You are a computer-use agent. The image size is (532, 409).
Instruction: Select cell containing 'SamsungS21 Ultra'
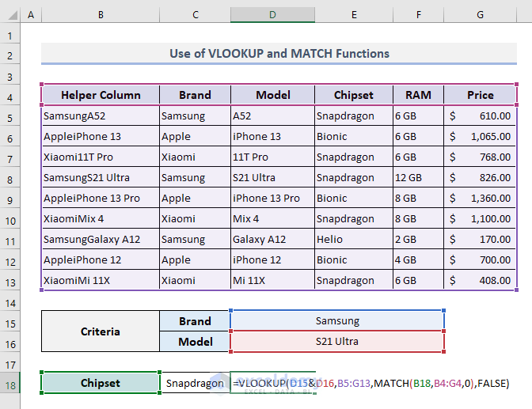tap(101, 177)
